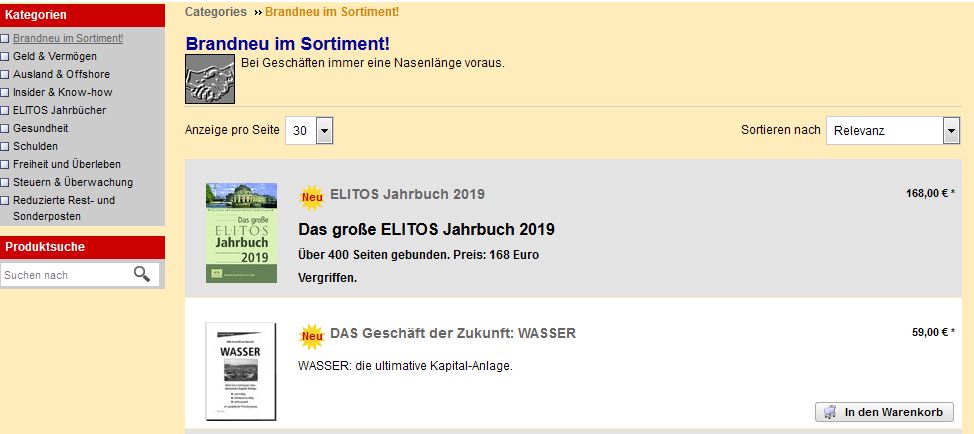Open Steuern & Überwachung category
Screen dimensions: 974x434
pos(73,182)
